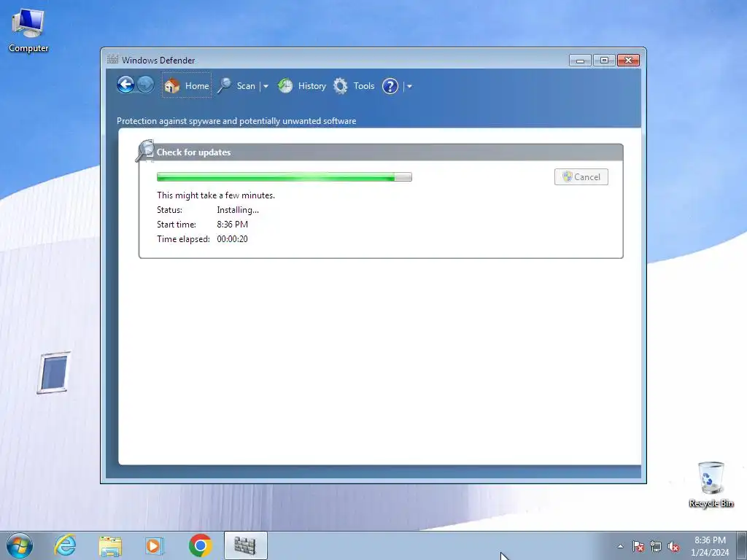Expand the Help options dropdown arrow
Image resolution: width=747 pixels, height=560 pixels.
point(409,86)
